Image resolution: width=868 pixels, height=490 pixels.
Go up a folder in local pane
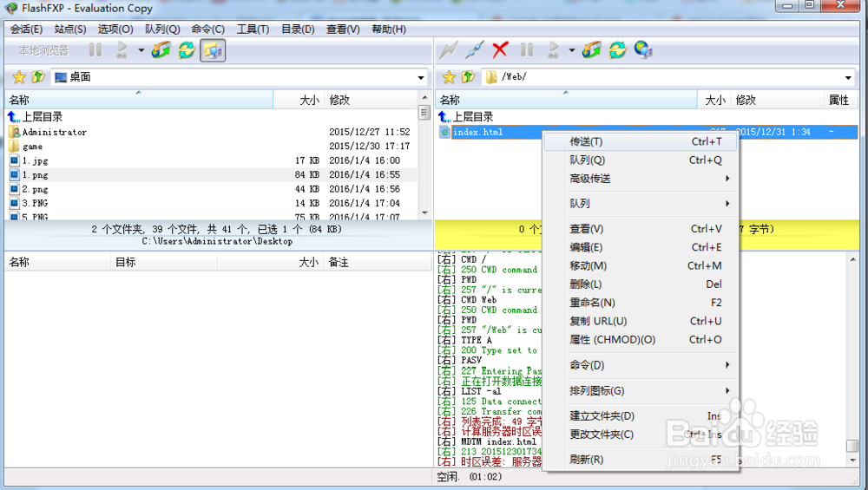click(x=37, y=77)
